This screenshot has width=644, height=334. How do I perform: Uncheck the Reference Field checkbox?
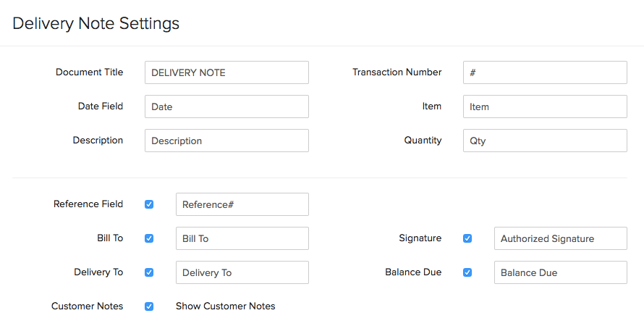pyautogui.click(x=149, y=204)
